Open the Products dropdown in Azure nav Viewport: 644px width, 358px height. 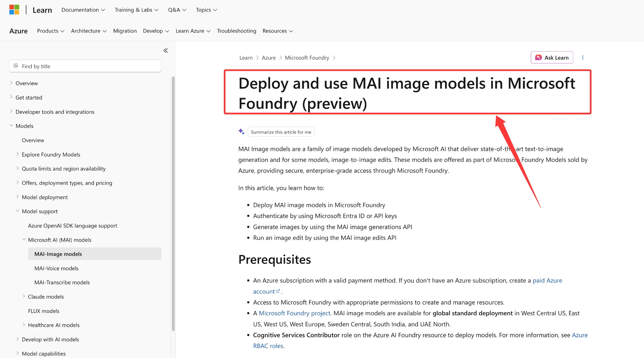tap(51, 31)
